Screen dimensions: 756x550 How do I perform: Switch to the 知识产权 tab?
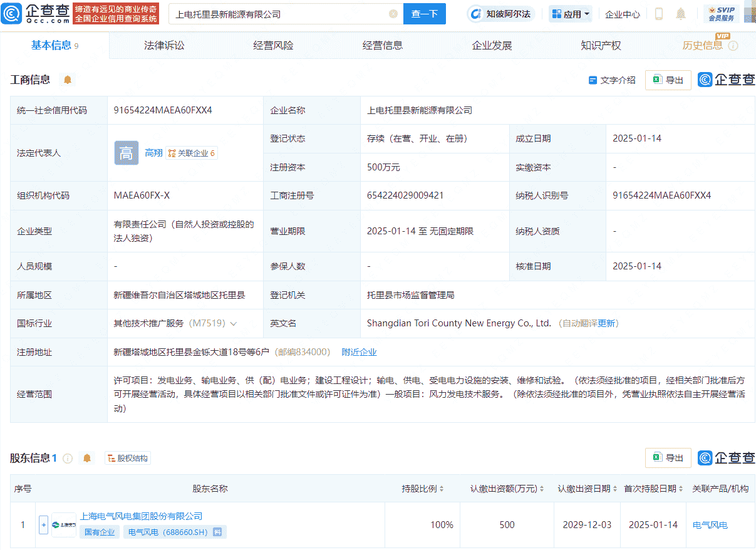(x=600, y=45)
